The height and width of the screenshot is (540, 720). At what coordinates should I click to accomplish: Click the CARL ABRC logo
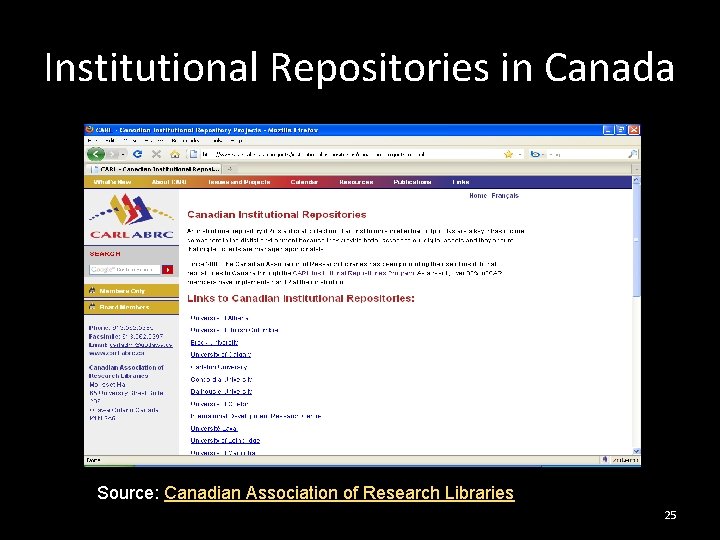click(x=131, y=217)
